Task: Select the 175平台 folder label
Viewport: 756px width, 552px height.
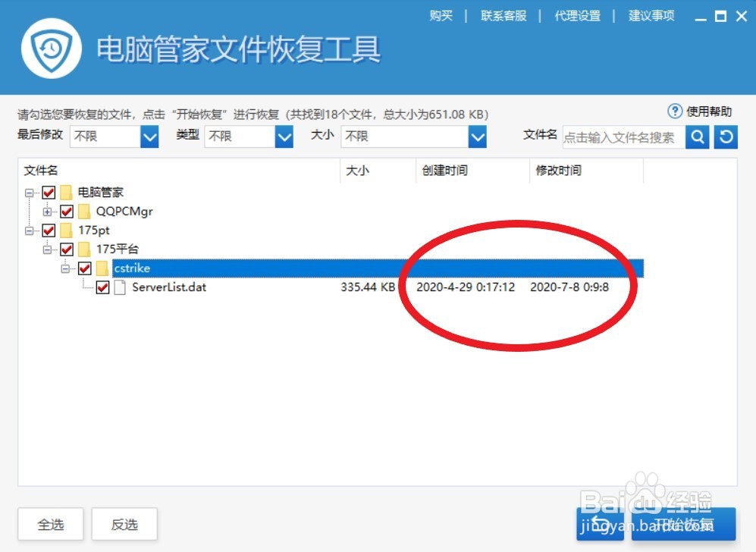Action: (118, 249)
